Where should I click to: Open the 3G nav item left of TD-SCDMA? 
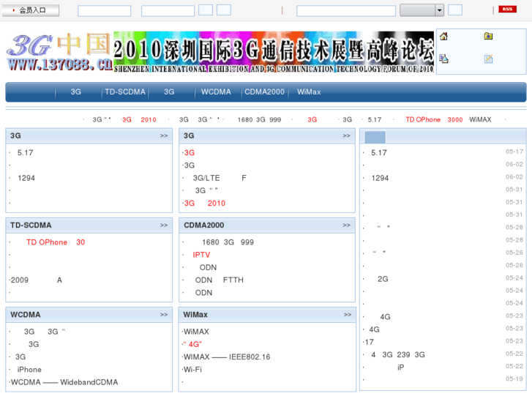coord(75,92)
